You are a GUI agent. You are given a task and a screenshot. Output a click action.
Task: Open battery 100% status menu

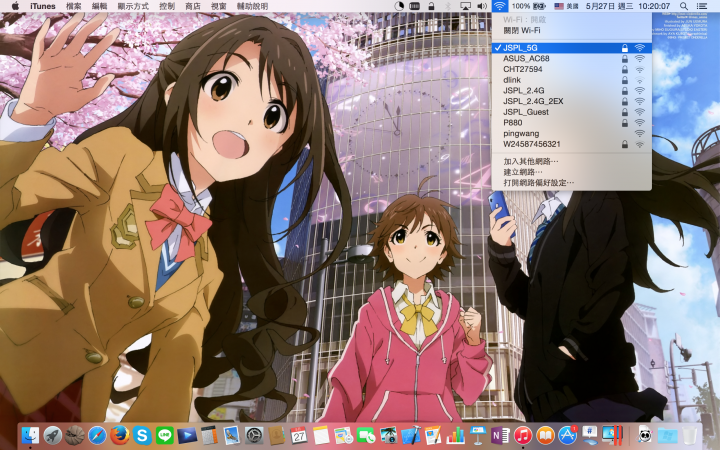[529, 6]
